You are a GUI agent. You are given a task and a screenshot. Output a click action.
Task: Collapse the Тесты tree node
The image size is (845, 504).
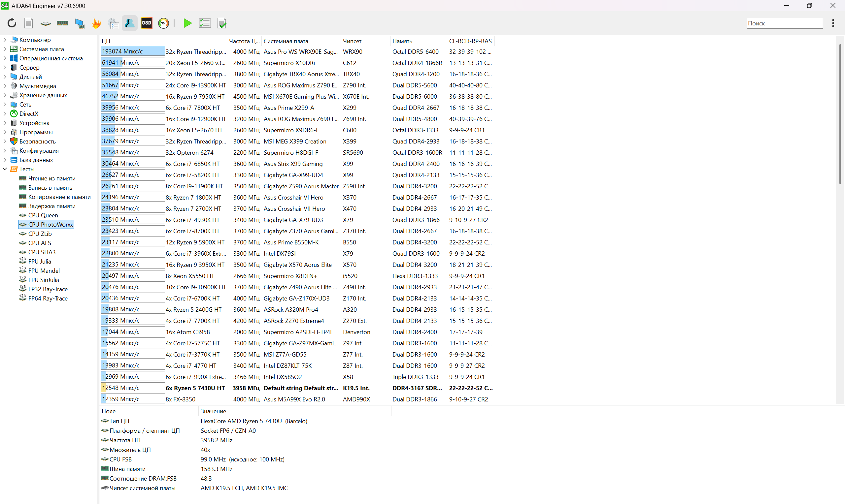[5, 169]
